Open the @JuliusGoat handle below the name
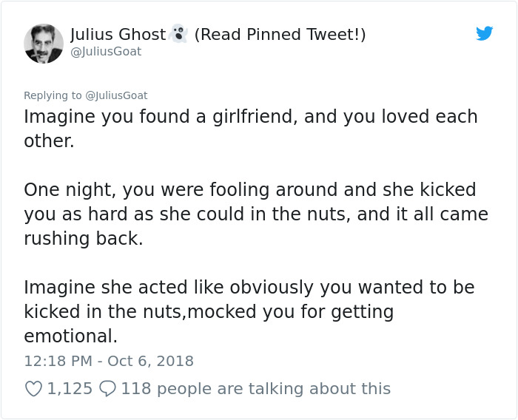Screen dimensions: 518x420 tap(106, 52)
